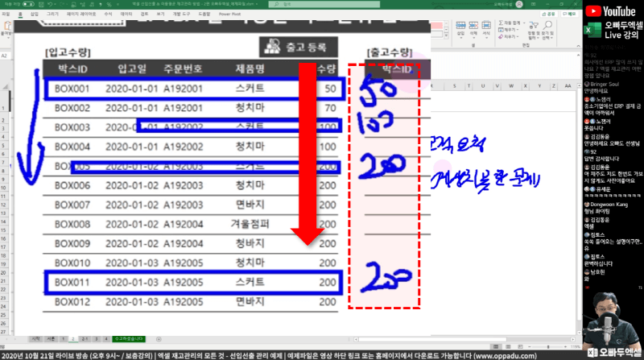Click the 겨울점퍼 product name cell

pyautogui.click(x=250, y=224)
